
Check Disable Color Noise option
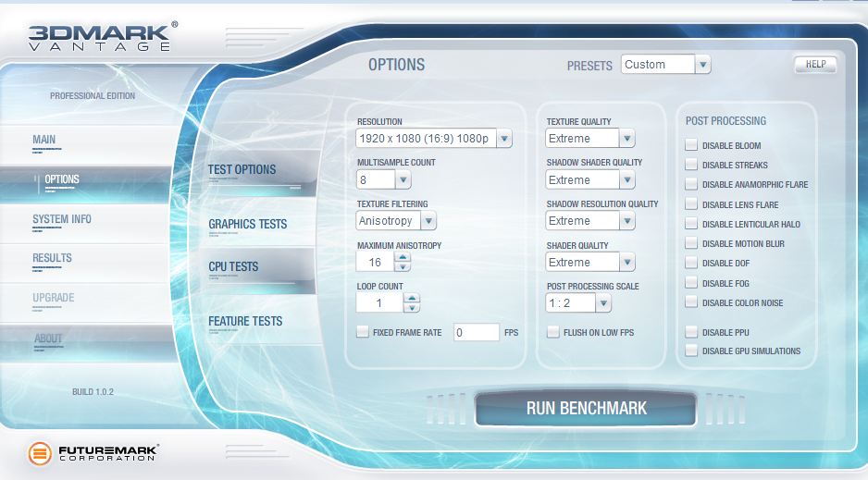pyautogui.click(x=691, y=302)
